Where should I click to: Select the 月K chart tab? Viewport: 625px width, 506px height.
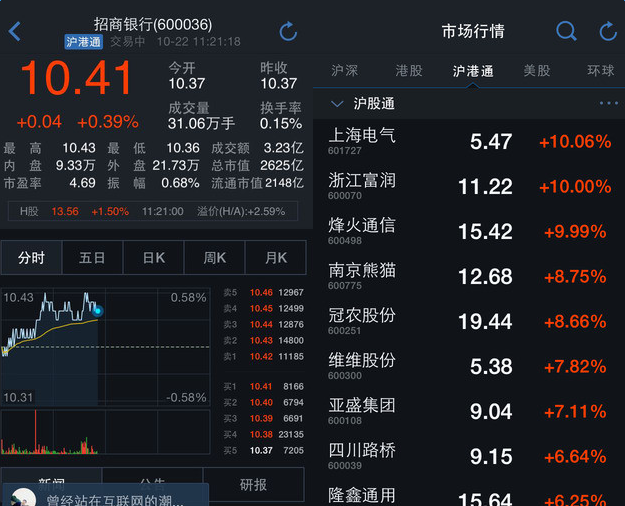click(276, 258)
